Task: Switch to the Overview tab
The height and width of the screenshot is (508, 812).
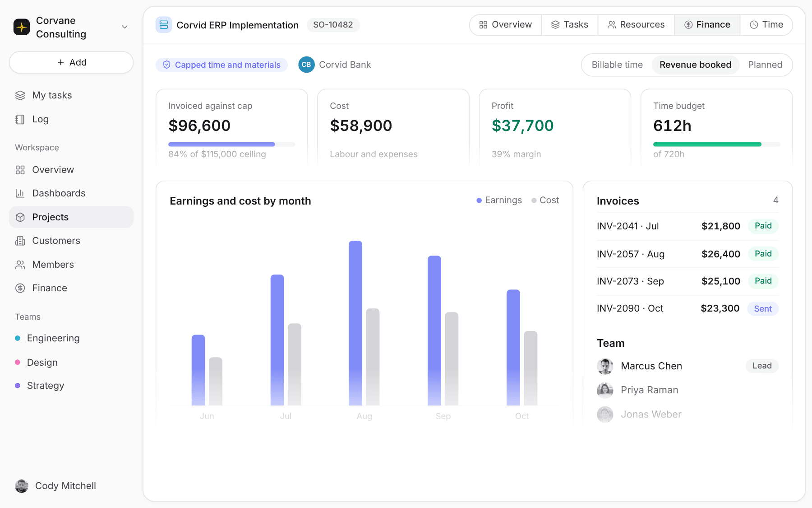Action: tap(506, 25)
